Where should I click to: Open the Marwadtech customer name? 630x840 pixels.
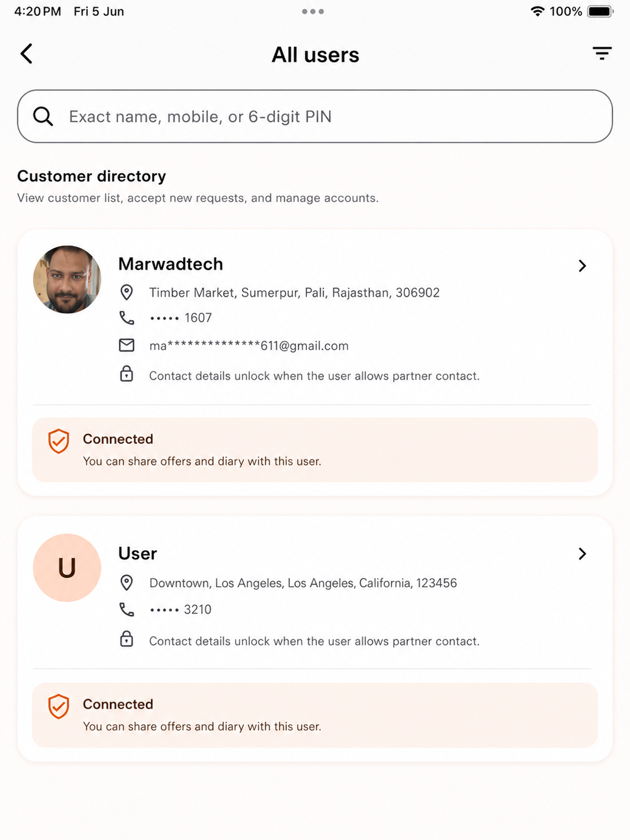click(x=171, y=264)
